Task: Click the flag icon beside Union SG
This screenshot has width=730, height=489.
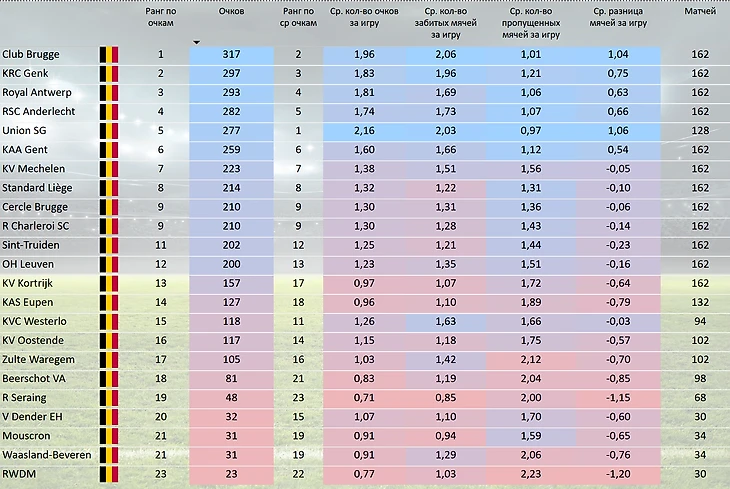Action: pos(109,130)
